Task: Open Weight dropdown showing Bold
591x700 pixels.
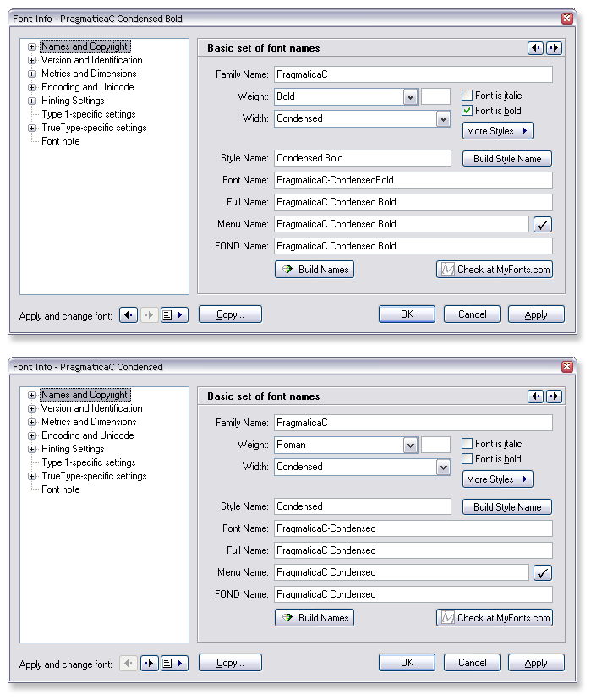Action: [410, 96]
